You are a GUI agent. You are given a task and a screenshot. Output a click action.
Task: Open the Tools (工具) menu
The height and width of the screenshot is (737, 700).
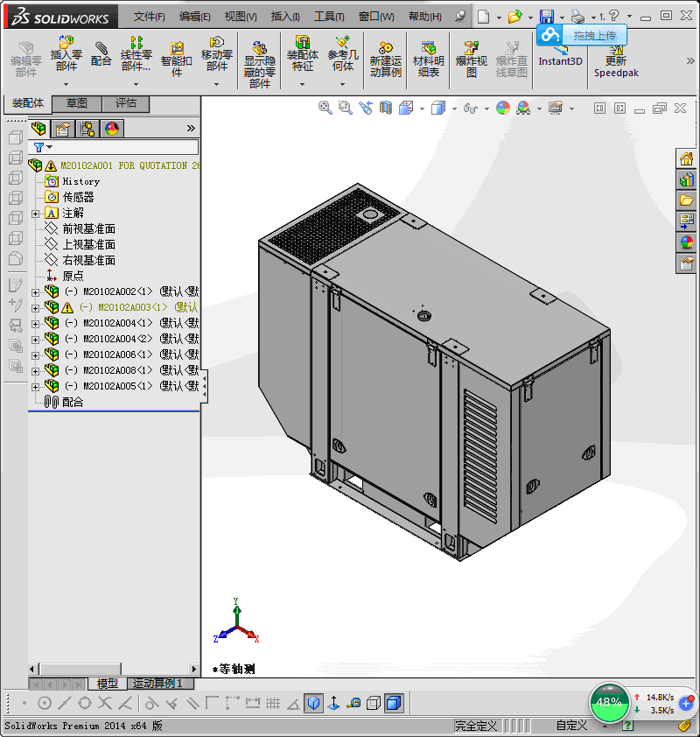coord(329,17)
